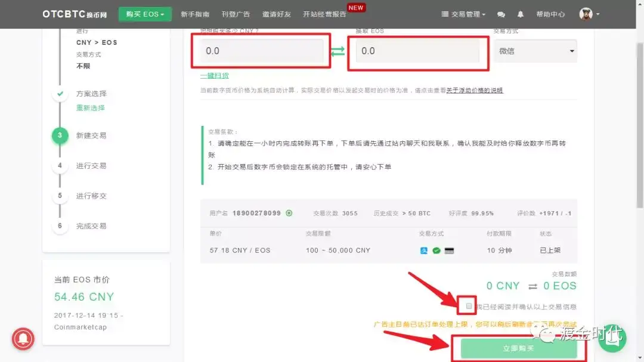644x362 pixels.
Task: Expand the 交易管理 menu
Action: (x=463, y=14)
